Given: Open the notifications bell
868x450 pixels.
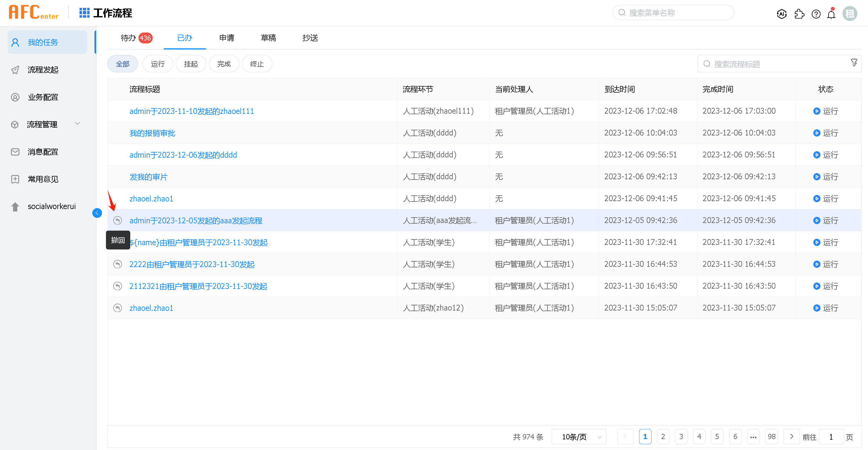Looking at the screenshot, I should [831, 14].
